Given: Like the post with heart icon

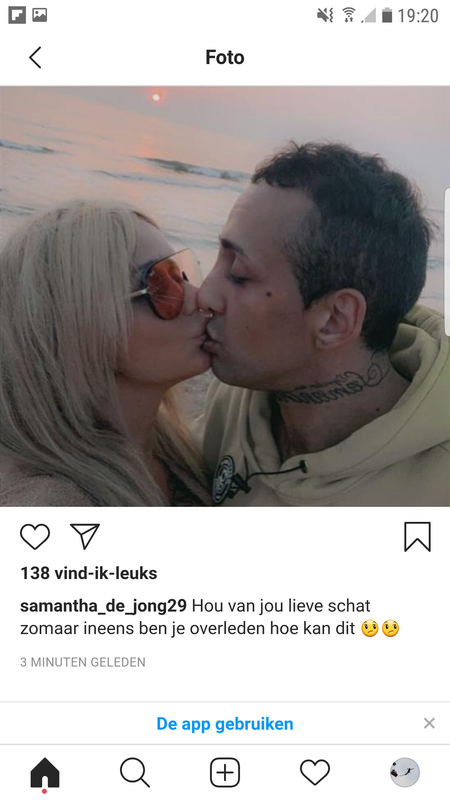Looking at the screenshot, I should (35, 537).
